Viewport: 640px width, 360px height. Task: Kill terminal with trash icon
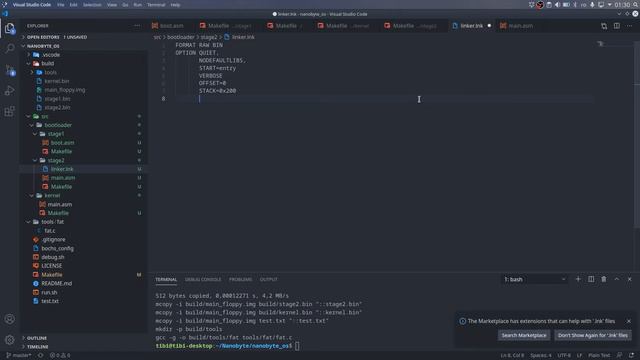[x=604, y=279]
